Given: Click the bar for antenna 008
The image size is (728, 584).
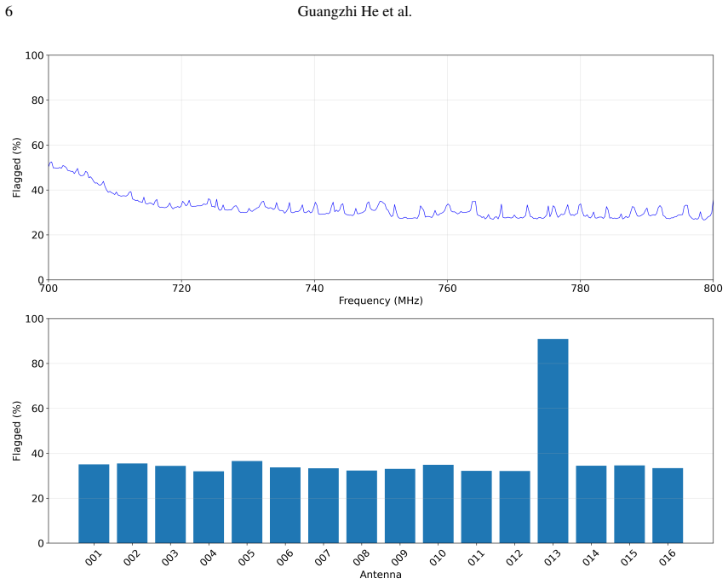Looking at the screenshot, I should pos(361,507).
